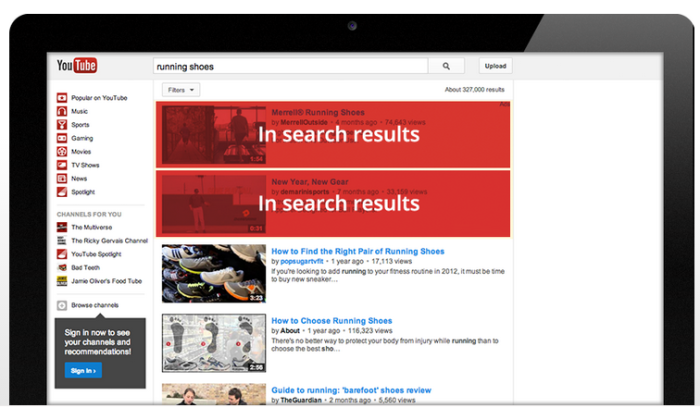700x420 pixels.
Task: Click the Gaming controller icon
Action: point(62,138)
